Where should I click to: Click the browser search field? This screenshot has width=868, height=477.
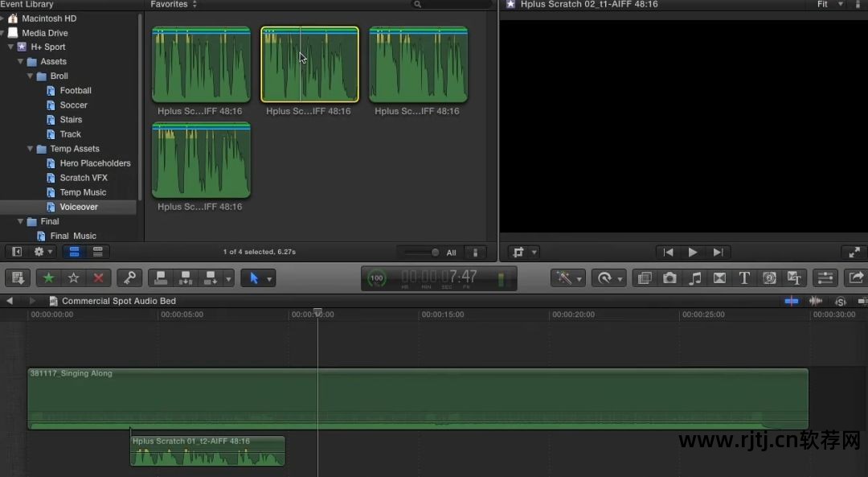tap(451, 5)
